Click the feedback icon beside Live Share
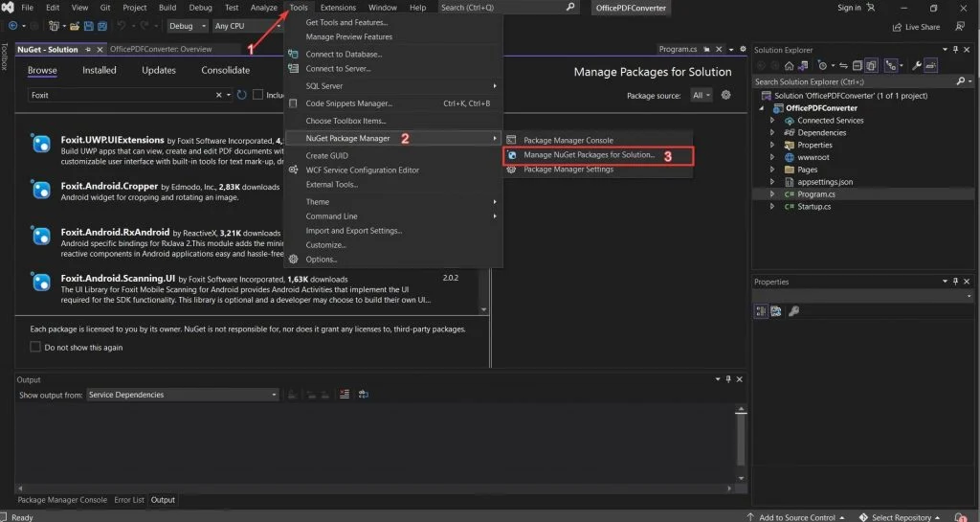980x522 pixels. pos(960,26)
